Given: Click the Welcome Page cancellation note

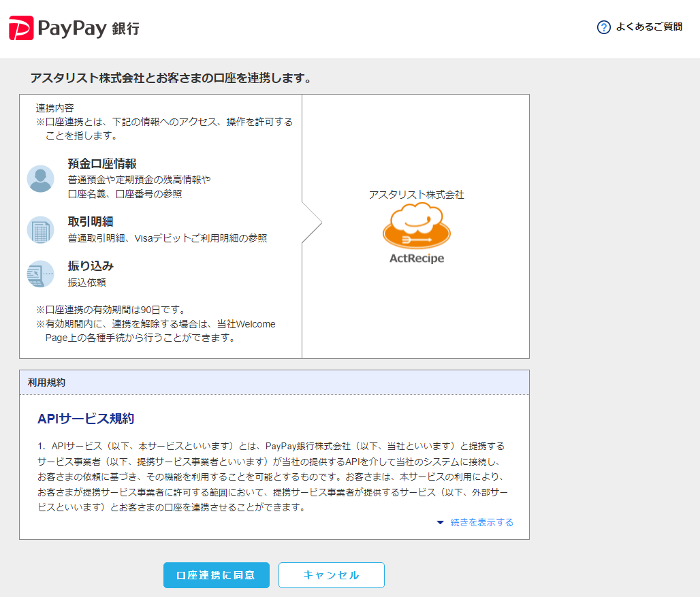Looking at the screenshot, I should 156,331.
